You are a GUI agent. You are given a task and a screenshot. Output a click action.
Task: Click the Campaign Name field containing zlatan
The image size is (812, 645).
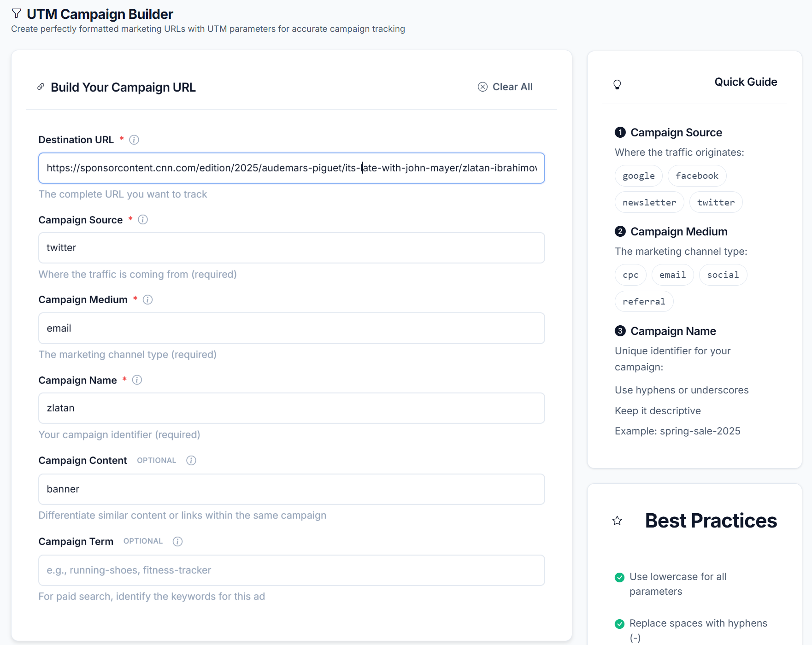[291, 408]
